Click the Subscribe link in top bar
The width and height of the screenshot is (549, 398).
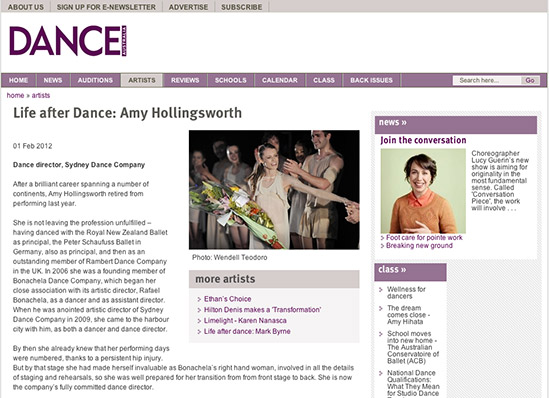point(242,7)
